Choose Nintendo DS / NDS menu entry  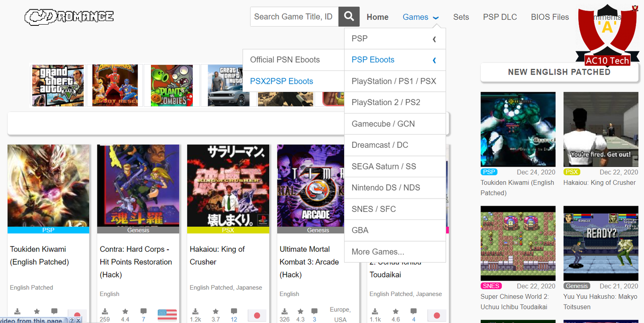coord(395,188)
